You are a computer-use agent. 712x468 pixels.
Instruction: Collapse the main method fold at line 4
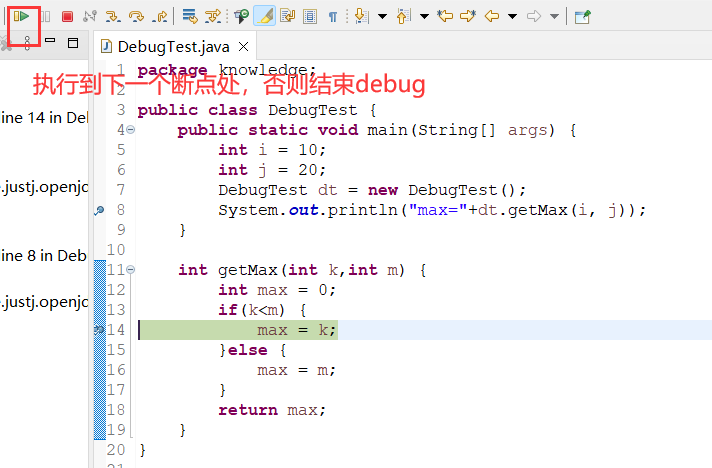[x=131, y=130]
